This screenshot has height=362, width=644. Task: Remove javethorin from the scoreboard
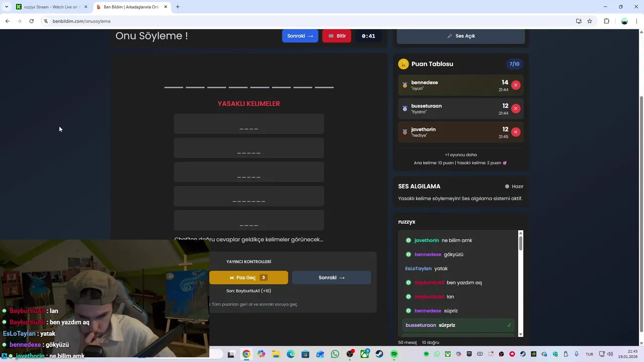coord(515,132)
